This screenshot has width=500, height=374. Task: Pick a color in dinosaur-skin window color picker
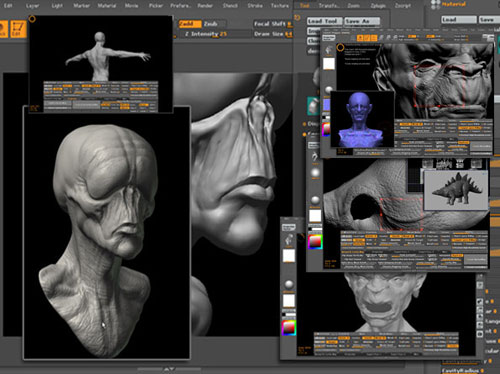(315, 242)
